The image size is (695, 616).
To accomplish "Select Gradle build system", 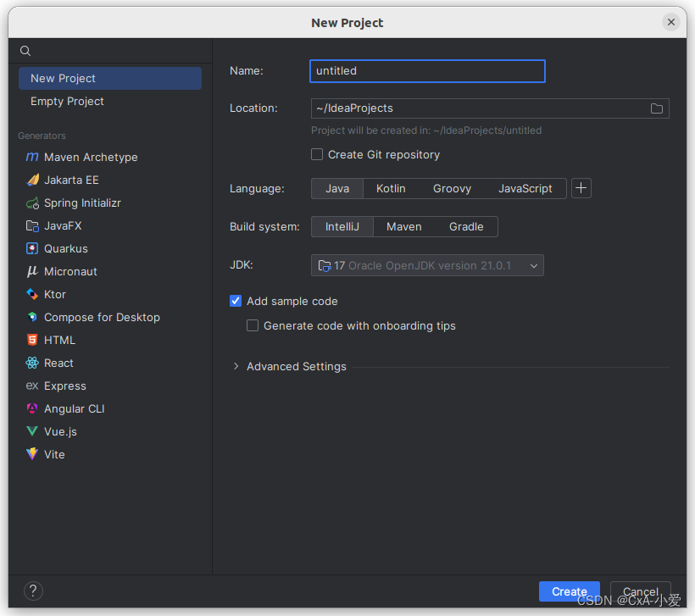I will click(x=466, y=227).
